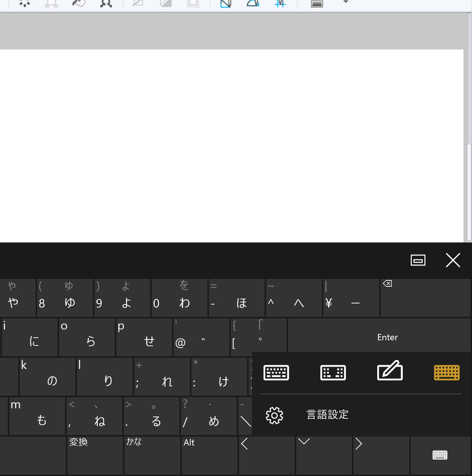Open 言語設定 language settings
Image resolution: width=472 pixels, height=476 pixels.
(x=327, y=415)
